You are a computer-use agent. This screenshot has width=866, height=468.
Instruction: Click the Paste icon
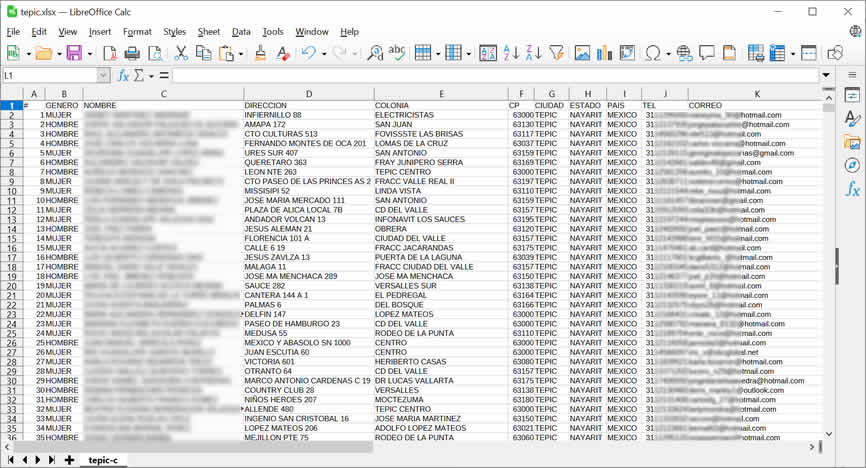(226, 53)
